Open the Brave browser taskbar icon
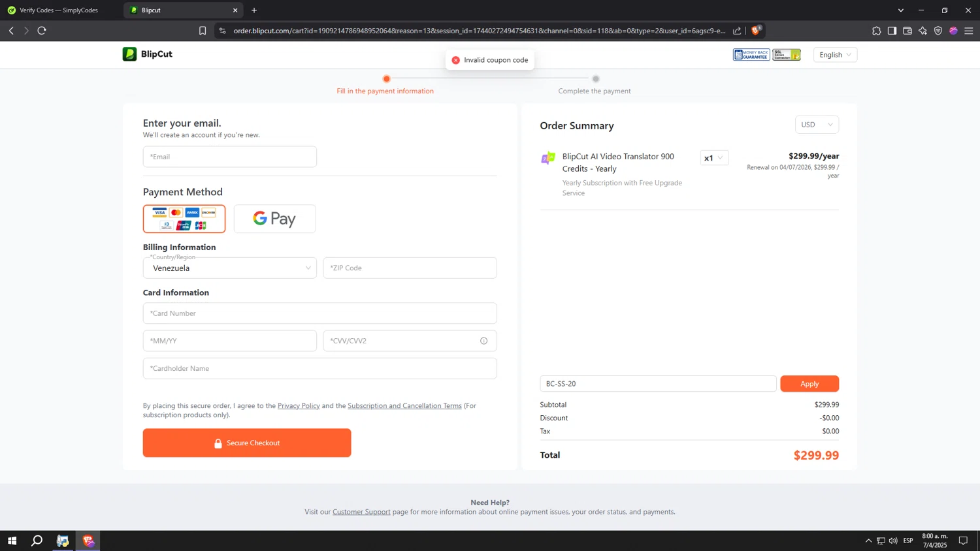Image resolution: width=980 pixels, height=551 pixels. 88,541
